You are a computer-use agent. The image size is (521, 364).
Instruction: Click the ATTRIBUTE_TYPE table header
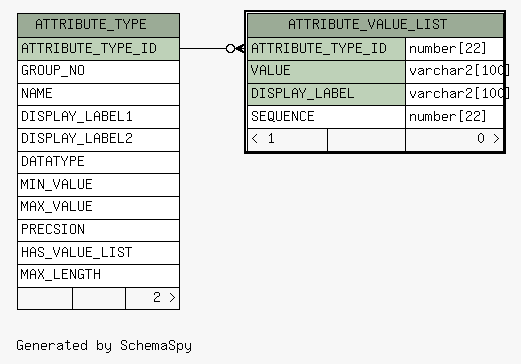pos(98,25)
